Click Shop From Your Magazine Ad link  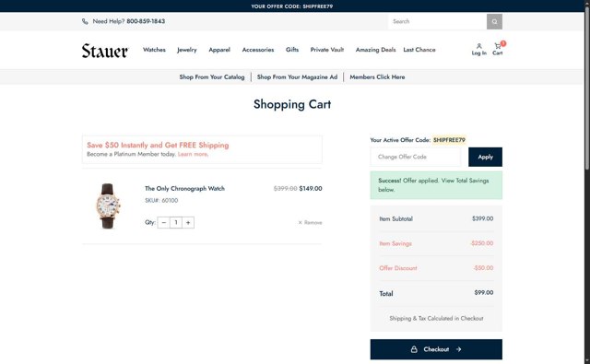click(297, 77)
